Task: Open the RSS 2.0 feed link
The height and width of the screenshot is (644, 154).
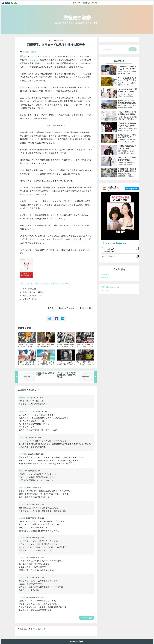Action: pos(105,291)
